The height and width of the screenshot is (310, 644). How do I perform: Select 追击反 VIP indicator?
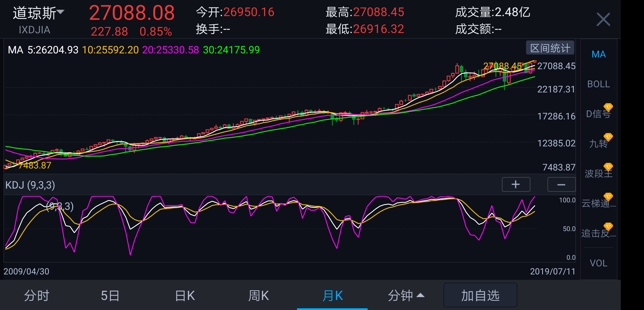coord(599,233)
